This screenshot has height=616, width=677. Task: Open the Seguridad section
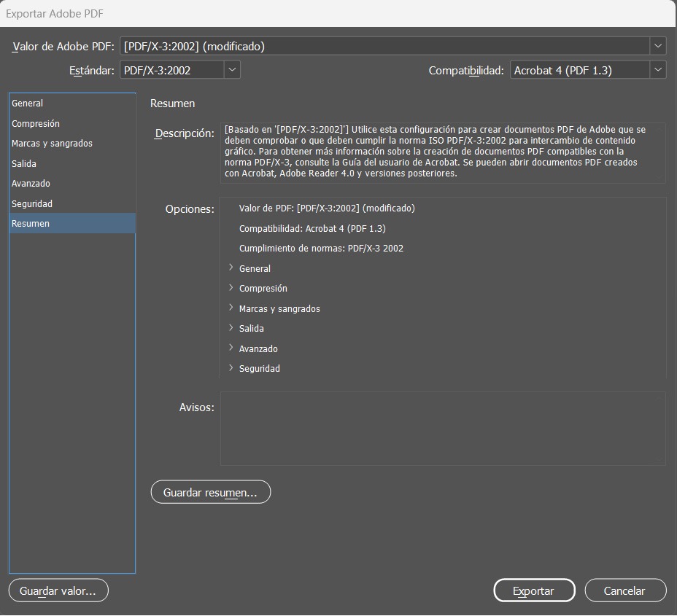(x=32, y=204)
